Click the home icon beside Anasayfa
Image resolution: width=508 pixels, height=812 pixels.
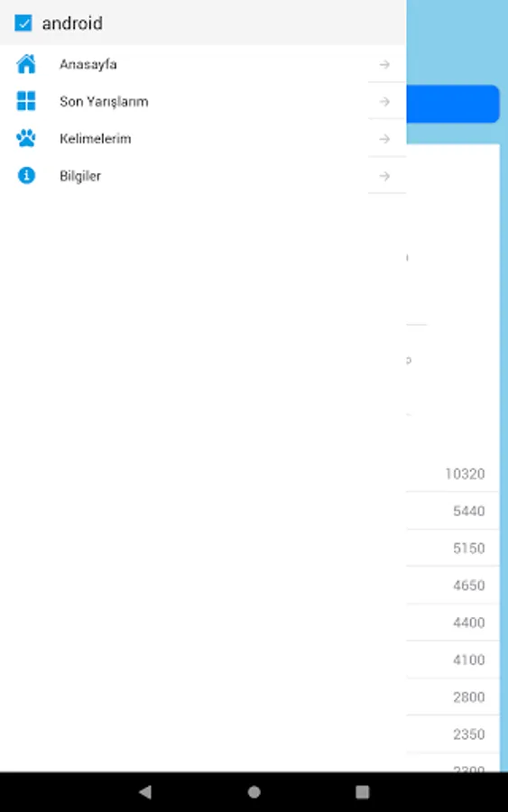pos(26,64)
